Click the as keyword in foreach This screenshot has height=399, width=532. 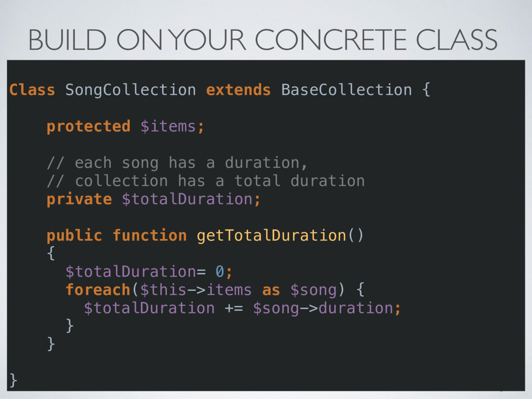(x=271, y=291)
